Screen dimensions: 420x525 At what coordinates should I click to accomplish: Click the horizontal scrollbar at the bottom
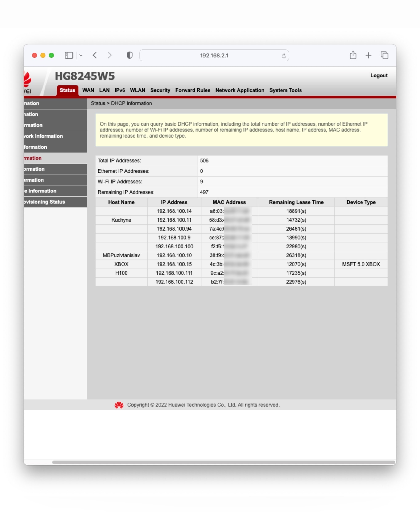[x=224, y=462]
